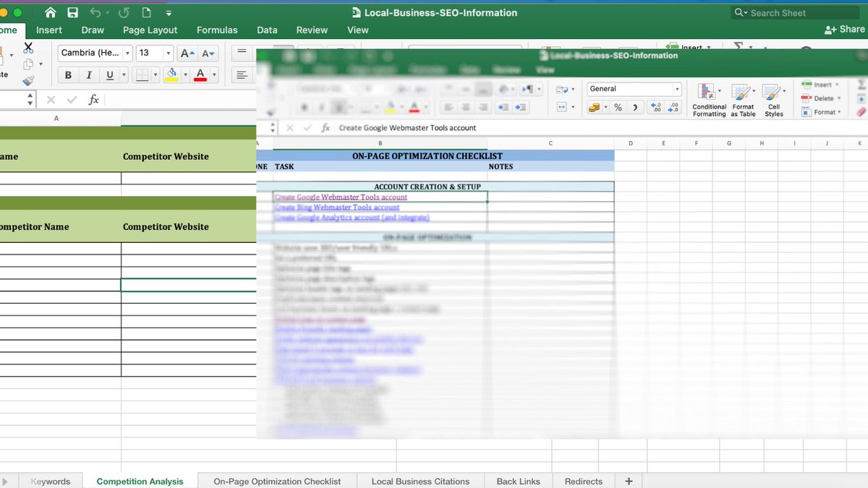The height and width of the screenshot is (488, 868).
Task: Open the Formulas ribbon tab
Action: [x=217, y=30]
